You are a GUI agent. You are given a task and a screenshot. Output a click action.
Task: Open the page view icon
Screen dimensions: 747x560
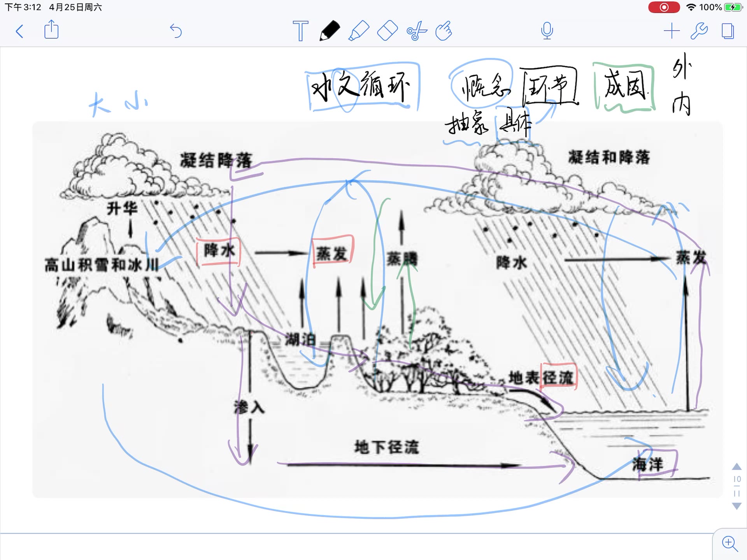click(728, 31)
